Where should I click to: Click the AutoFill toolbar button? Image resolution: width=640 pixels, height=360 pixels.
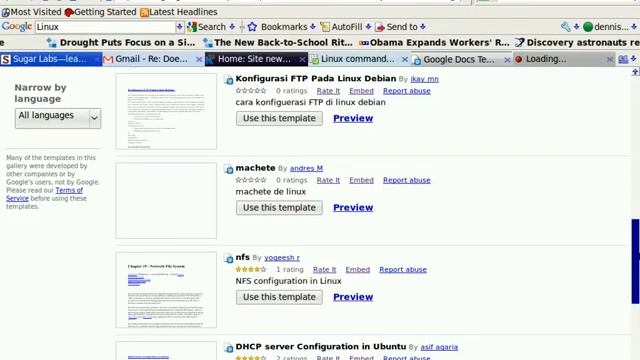tap(341, 27)
